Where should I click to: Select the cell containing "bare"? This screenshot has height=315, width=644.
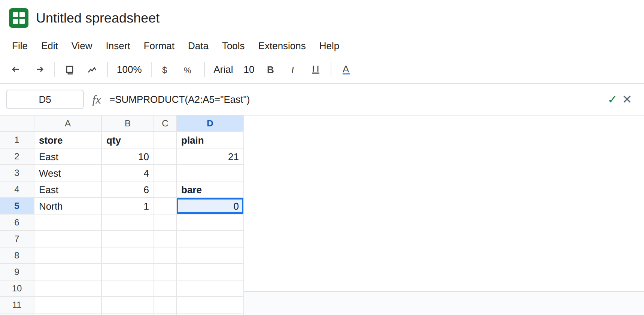tap(210, 190)
